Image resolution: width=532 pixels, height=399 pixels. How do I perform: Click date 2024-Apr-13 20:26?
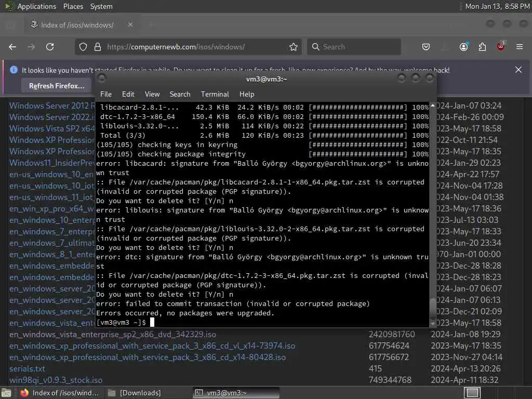[x=466, y=369]
